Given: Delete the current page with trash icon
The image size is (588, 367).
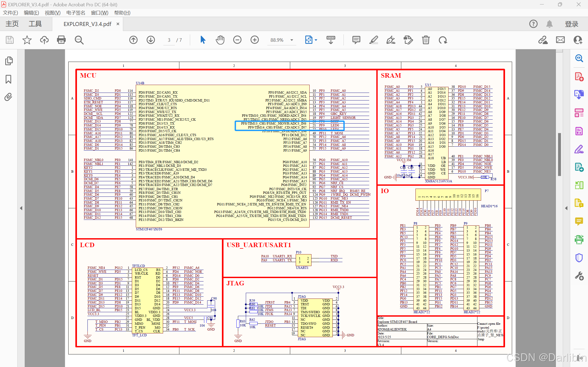Looking at the screenshot, I should (426, 40).
